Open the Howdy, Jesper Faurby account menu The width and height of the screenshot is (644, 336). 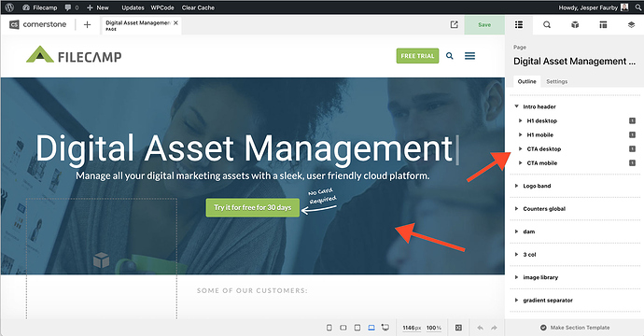tap(594, 7)
